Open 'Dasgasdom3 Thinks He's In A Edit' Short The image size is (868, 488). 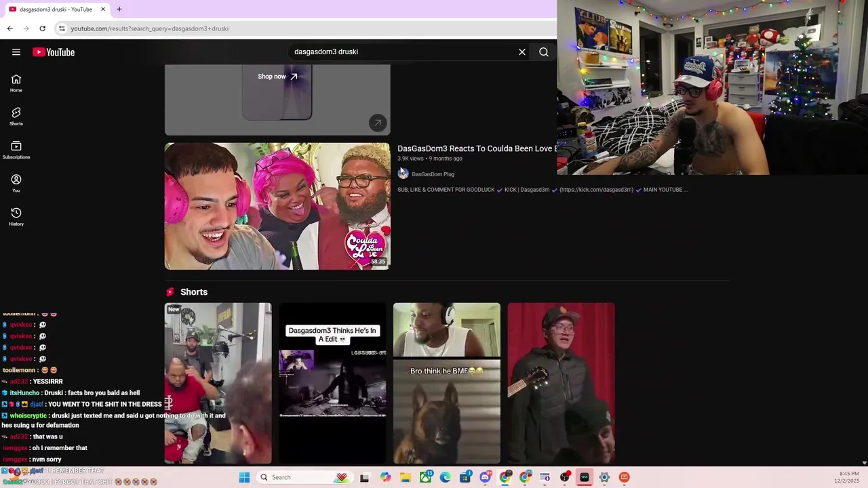[x=332, y=383]
